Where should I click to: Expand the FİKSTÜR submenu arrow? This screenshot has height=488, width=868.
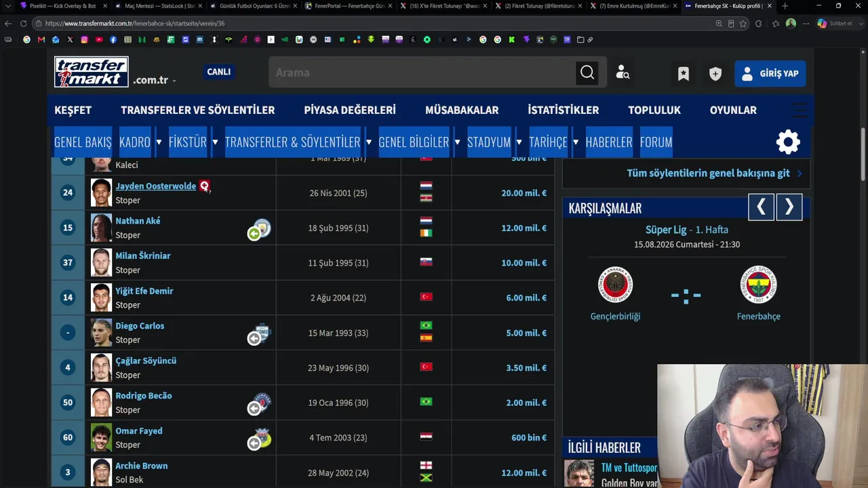[x=215, y=142]
